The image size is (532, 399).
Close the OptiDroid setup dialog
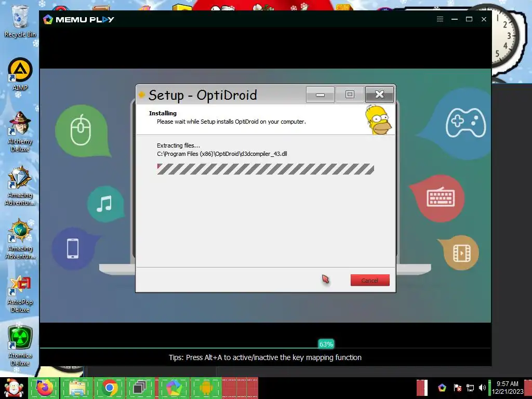(x=379, y=95)
